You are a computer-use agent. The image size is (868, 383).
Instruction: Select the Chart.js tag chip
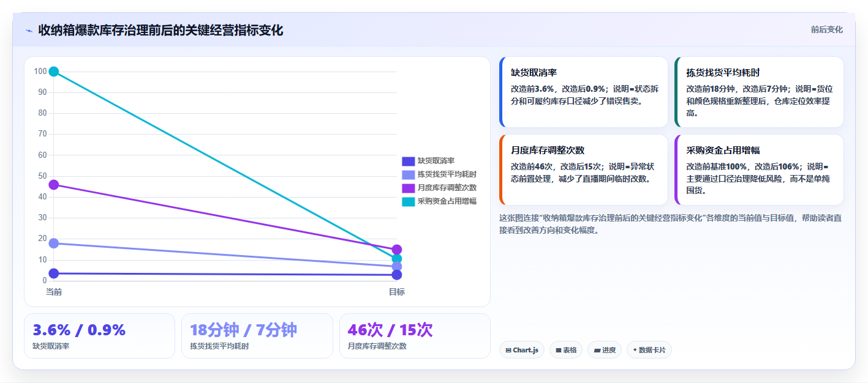522,350
